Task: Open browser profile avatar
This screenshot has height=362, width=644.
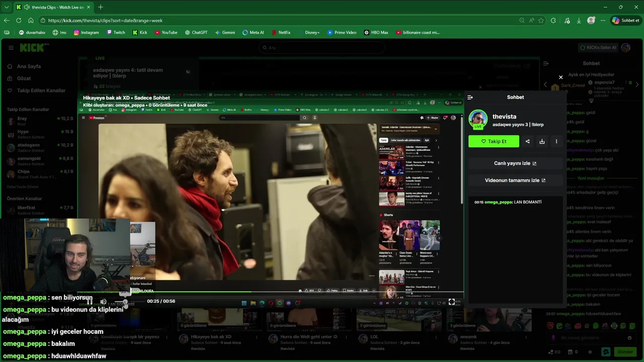Action: click(591, 21)
